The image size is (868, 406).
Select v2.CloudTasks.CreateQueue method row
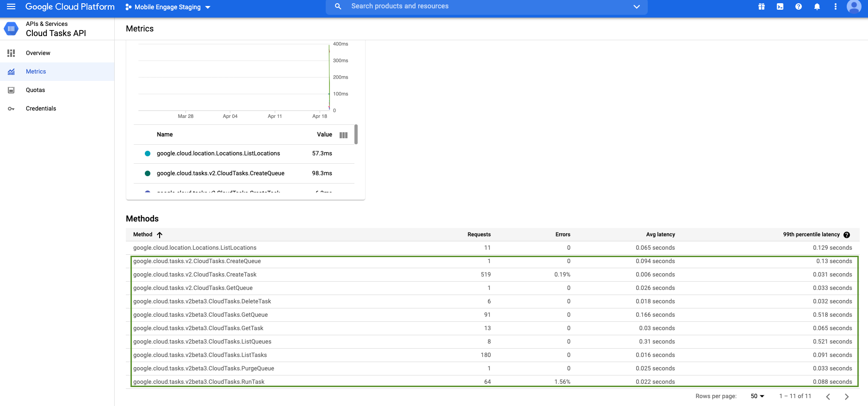492,261
